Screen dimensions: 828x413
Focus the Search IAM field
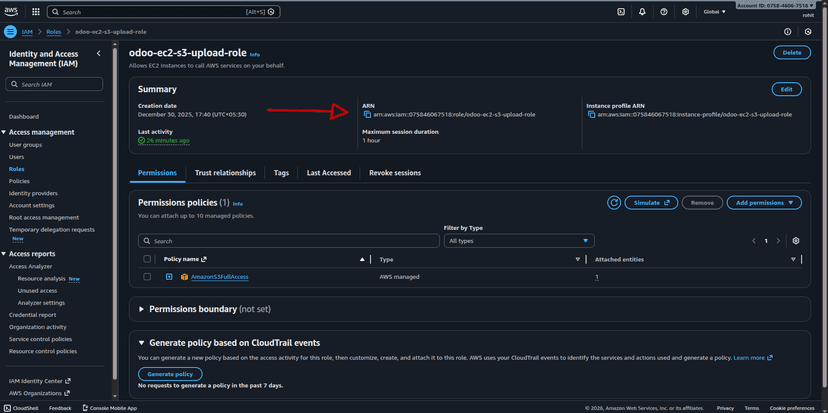54,84
